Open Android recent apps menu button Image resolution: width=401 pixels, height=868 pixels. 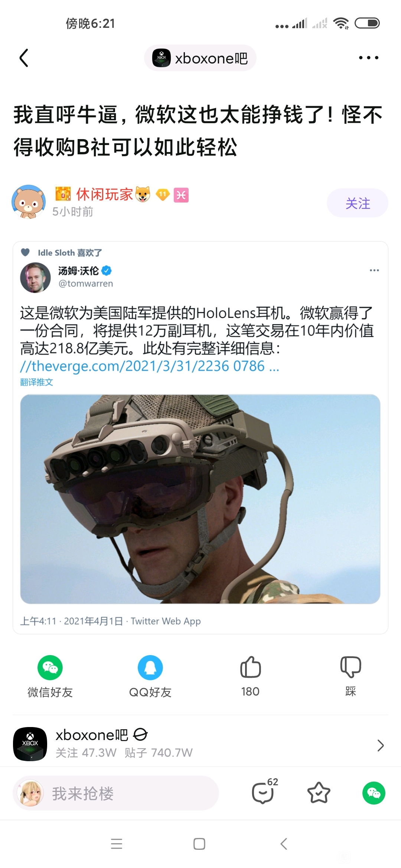[x=117, y=844]
